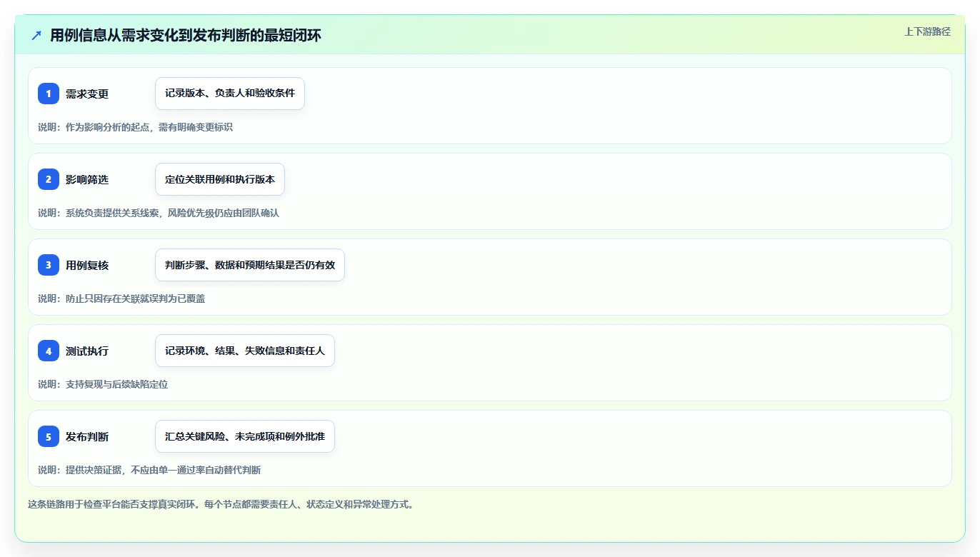
Task: Select the 发布判断 step label
Action: (x=87, y=436)
